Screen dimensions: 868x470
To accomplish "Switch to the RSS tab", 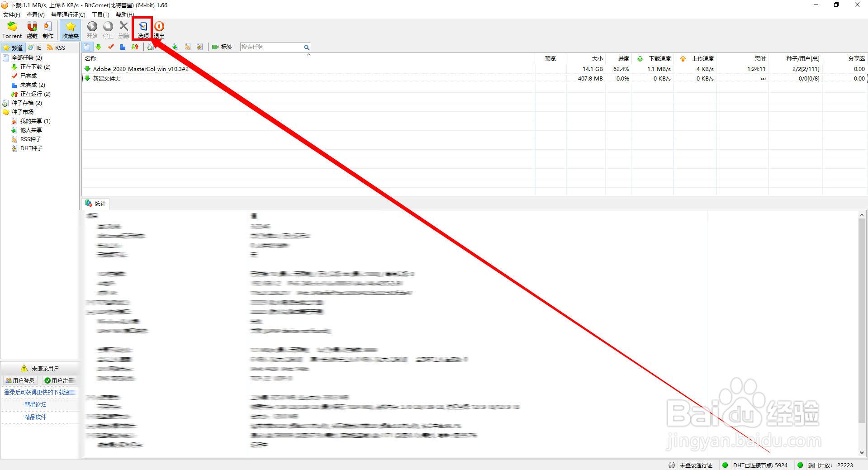I will point(56,47).
